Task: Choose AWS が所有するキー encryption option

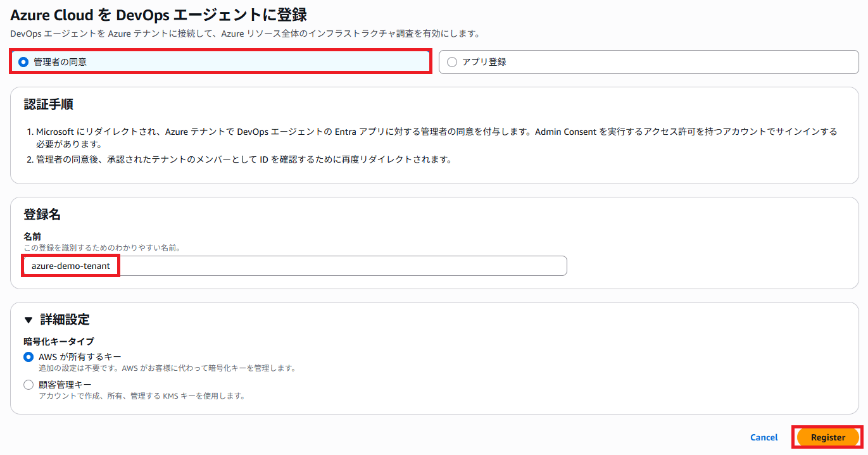Action: coord(28,357)
